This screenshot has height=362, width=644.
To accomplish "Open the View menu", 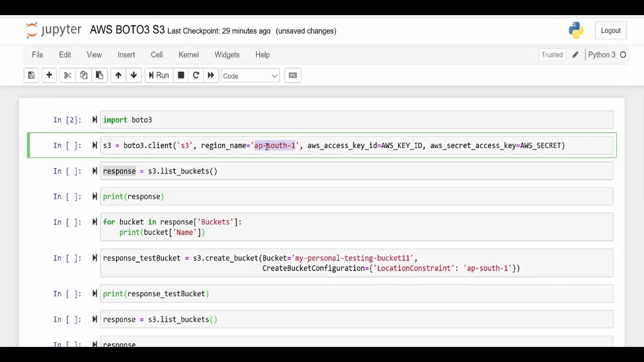I will 94,55.
